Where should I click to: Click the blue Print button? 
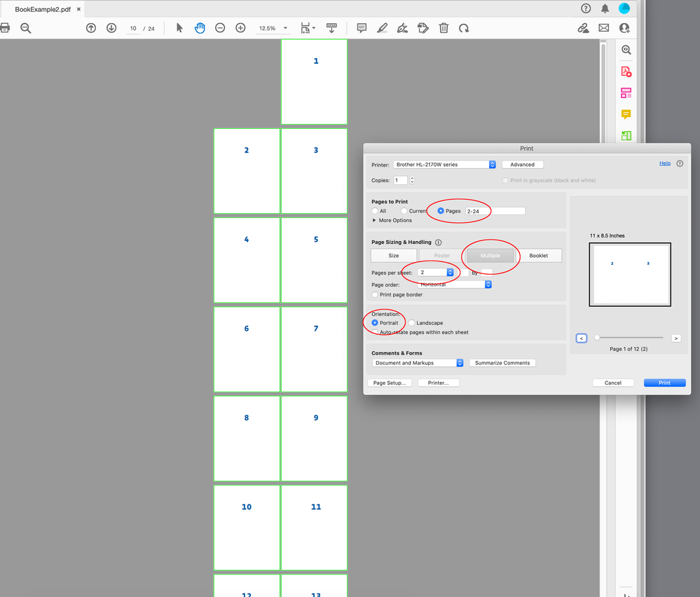click(x=664, y=383)
